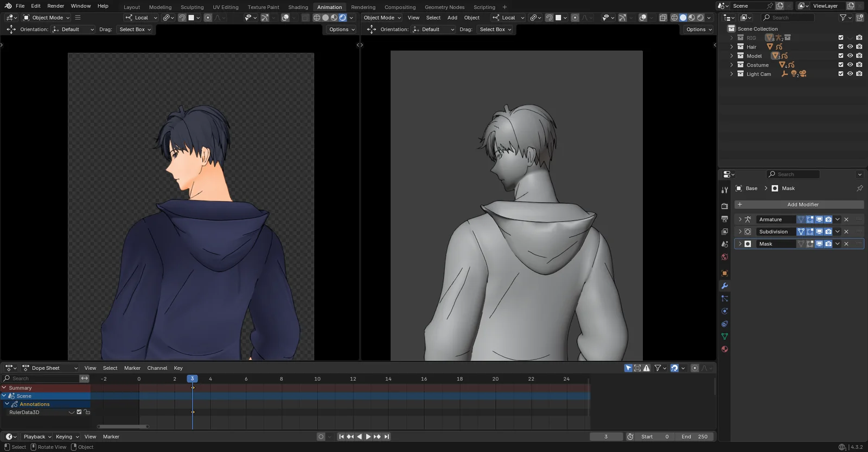Jump to the first frame

341,436
